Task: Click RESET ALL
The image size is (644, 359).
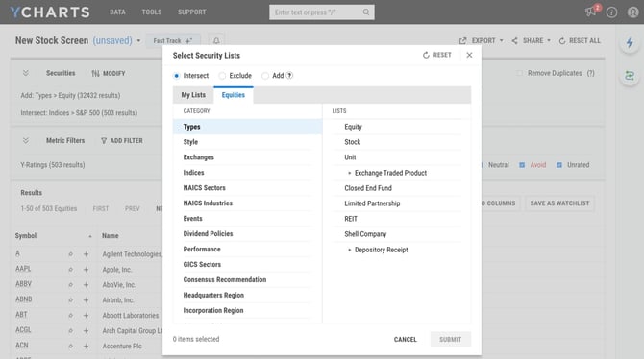Action: [580, 40]
